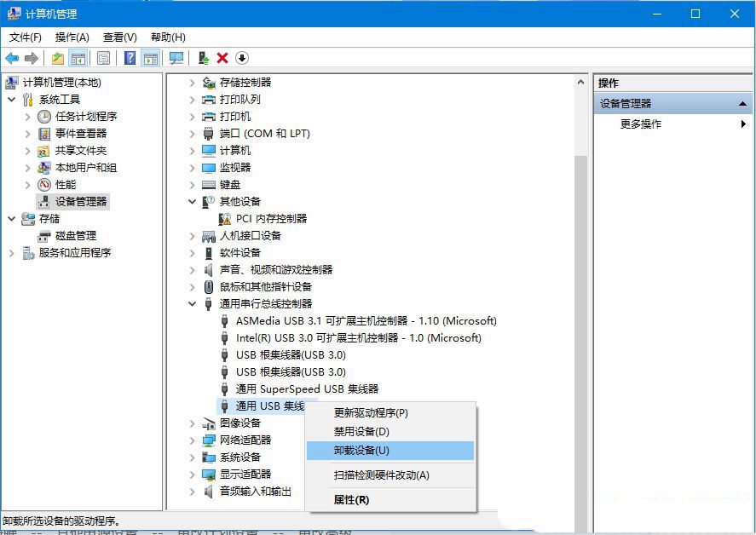756x535 pixels.
Task: Choose 扫描检测硬件改动(A) context option
Action: click(x=390, y=475)
